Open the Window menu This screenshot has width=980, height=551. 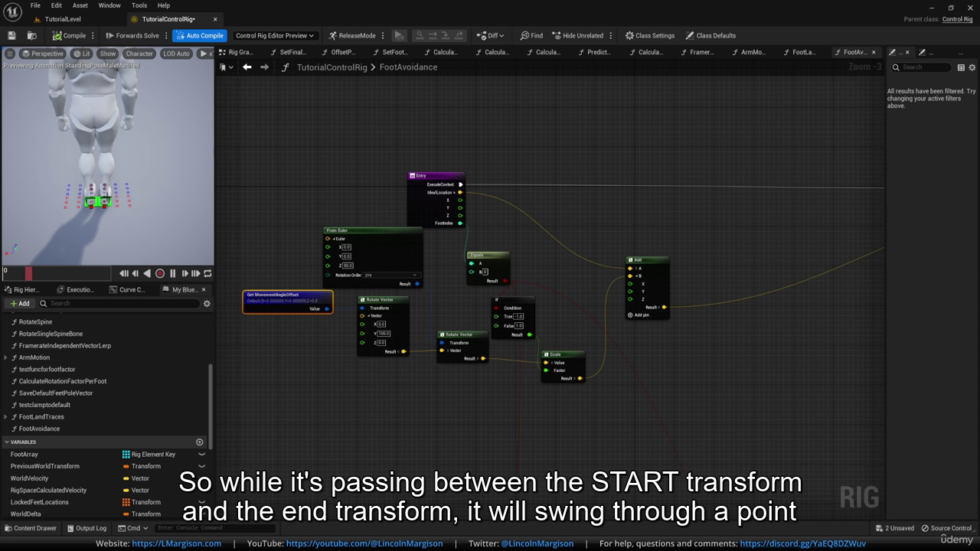109,5
